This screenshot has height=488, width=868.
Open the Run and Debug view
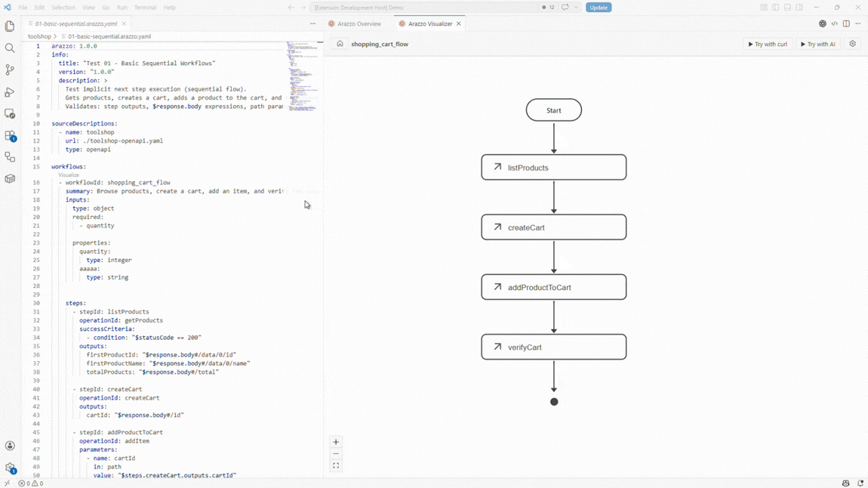pos(10,92)
